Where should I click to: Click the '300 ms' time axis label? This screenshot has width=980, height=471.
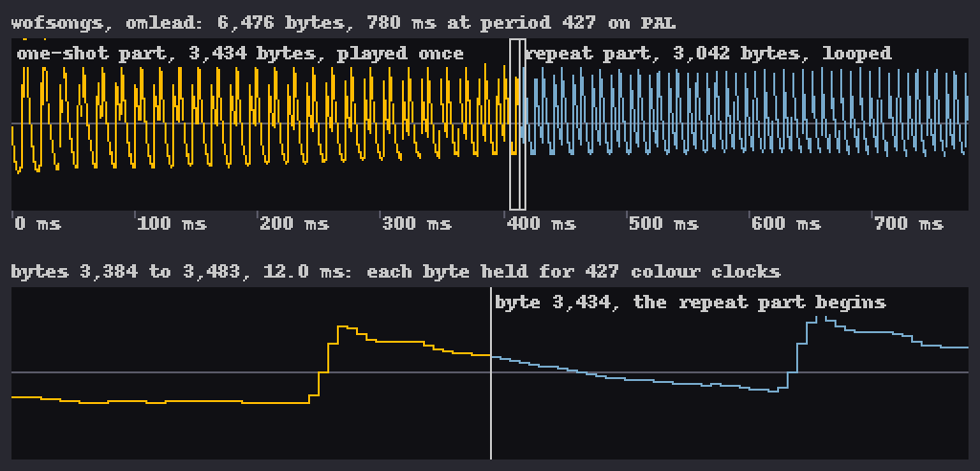coord(417,223)
